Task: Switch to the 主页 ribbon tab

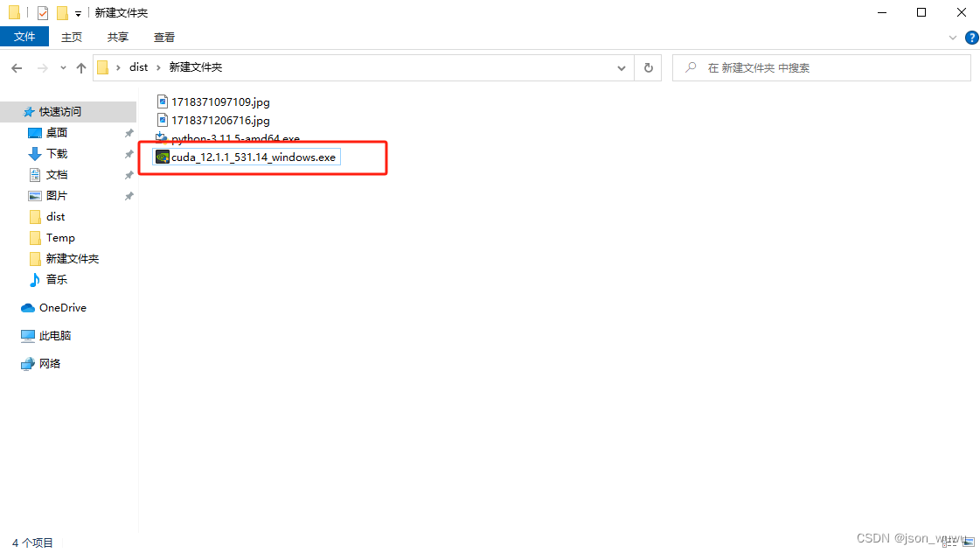Action: 72,37
